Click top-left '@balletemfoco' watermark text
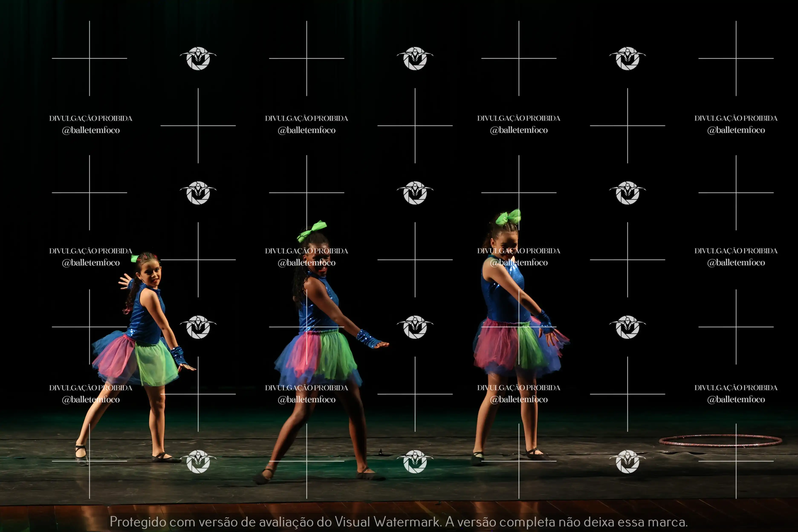This screenshot has width=798, height=532. 91,130
